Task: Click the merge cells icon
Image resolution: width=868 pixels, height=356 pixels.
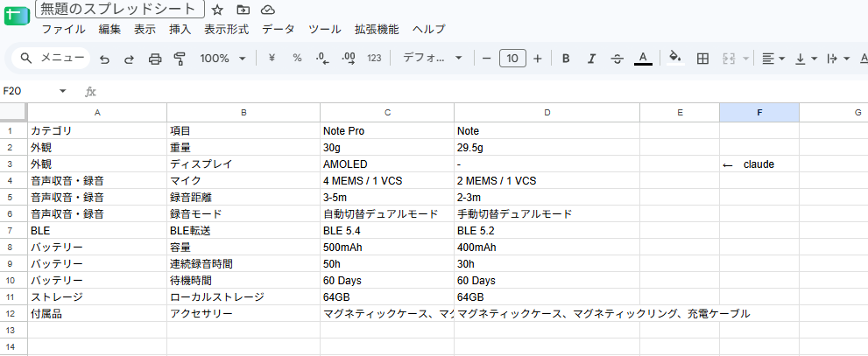Action: point(729,59)
